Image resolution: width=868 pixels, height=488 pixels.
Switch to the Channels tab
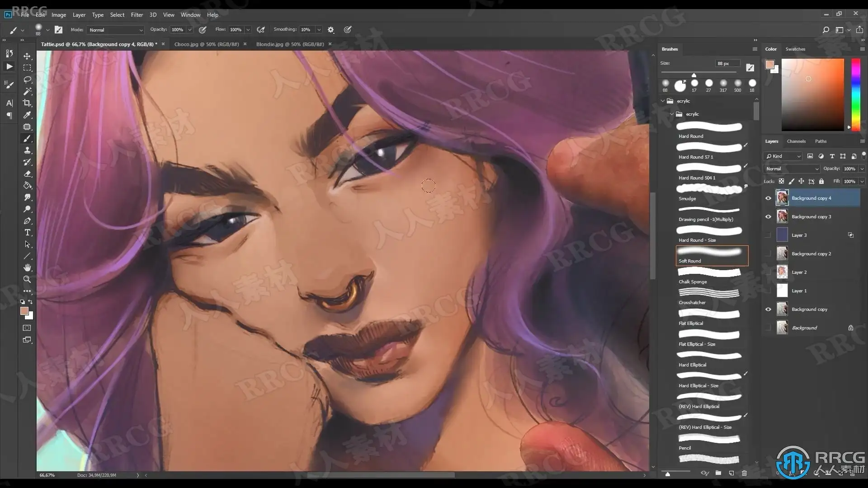pos(796,141)
